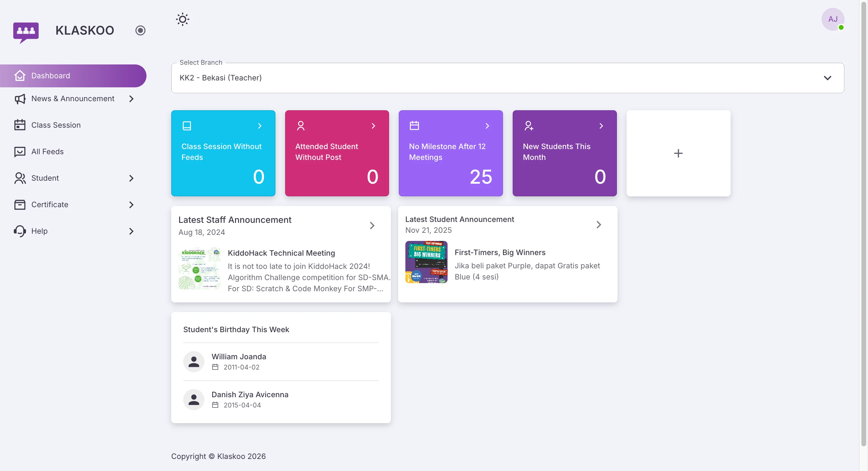Image resolution: width=868 pixels, height=471 pixels.
Task: Click the Help headset icon
Action: 20,231
